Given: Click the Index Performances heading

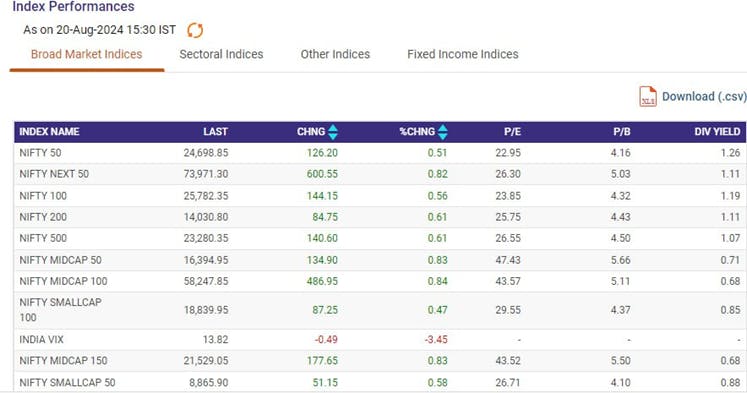Looking at the screenshot, I should point(73,7).
